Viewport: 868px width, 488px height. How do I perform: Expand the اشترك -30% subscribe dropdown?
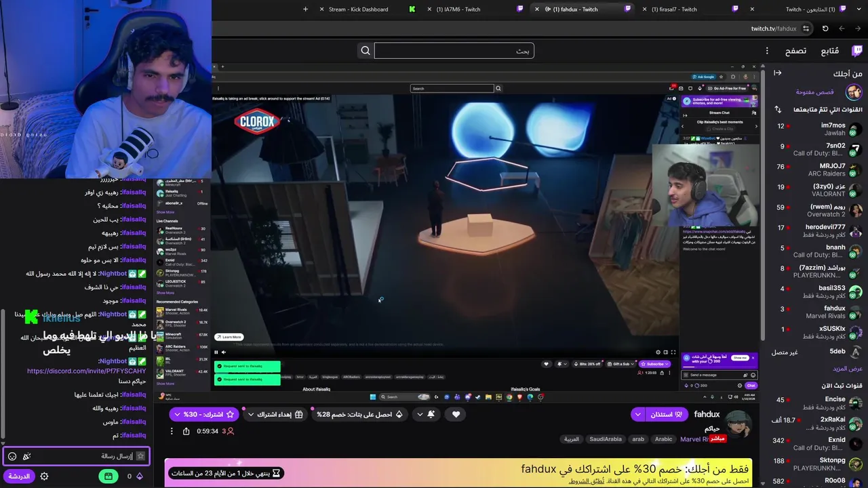coord(177,414)
